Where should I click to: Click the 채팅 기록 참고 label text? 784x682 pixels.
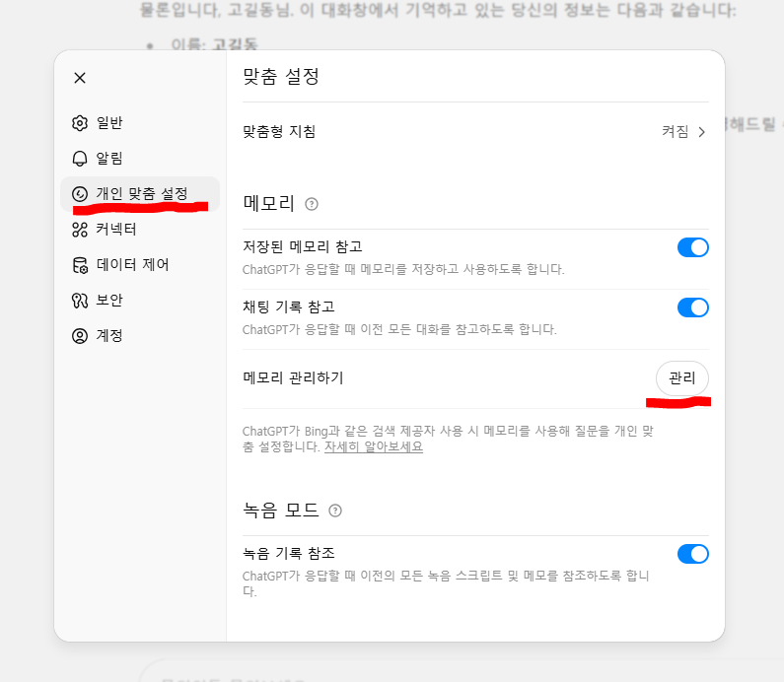point(289,307)
